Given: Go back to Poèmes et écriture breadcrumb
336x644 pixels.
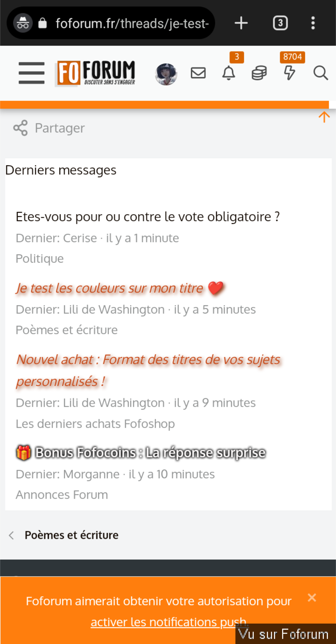Looking at the screenshot, I should 71,535.
